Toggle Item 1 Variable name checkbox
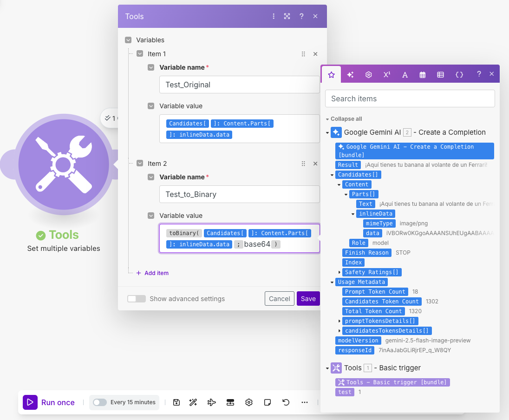The height and width of the screenshot is (420, 509). click(x=151, y=67)
